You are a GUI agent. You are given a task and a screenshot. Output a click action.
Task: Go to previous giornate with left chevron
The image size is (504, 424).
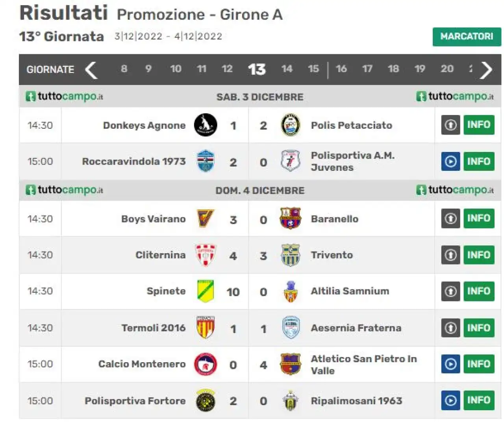(91, 70)
